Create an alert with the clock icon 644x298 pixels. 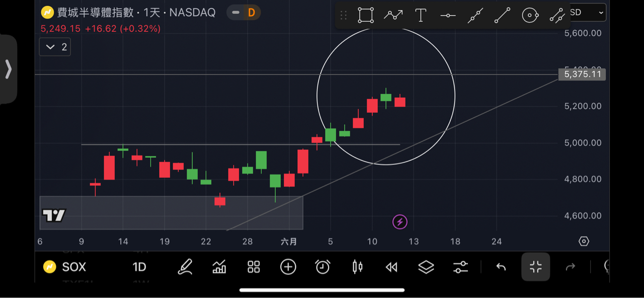[x=323, y=267]
